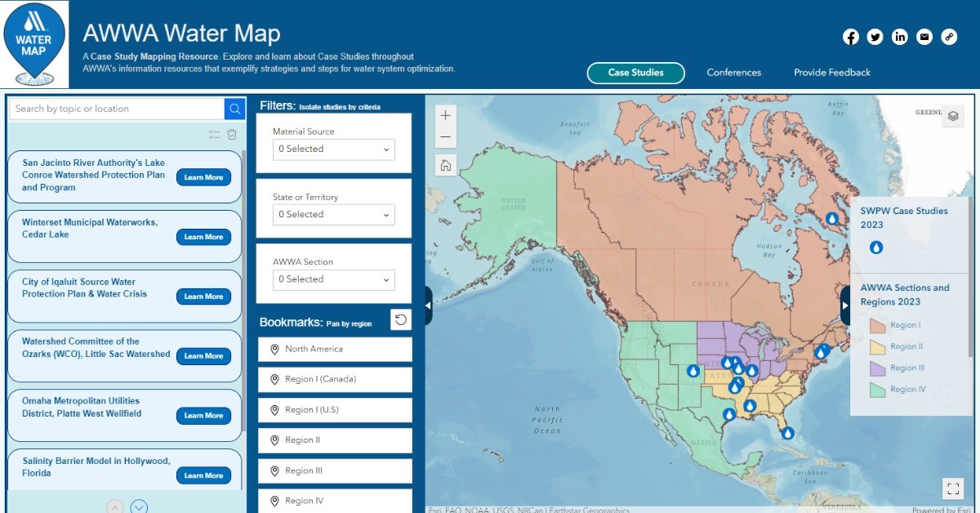Open the map layers panel
The height and width of the screenshot is (513, 980).
[953, 117]
